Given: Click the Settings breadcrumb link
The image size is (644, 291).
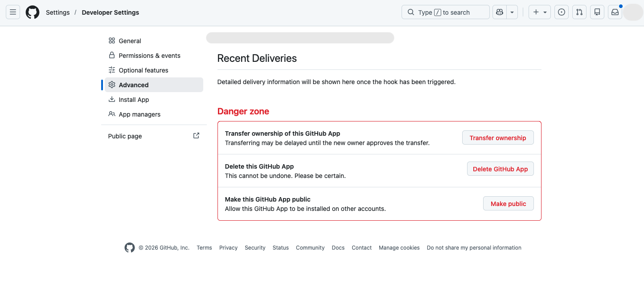Looking at the screenshot, I should click(x=58, y=12).
